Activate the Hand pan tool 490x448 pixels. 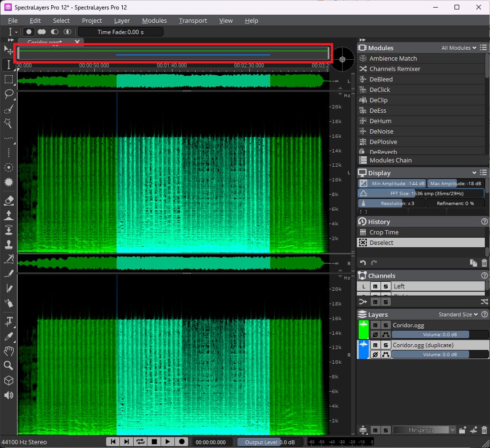[9, 351]
